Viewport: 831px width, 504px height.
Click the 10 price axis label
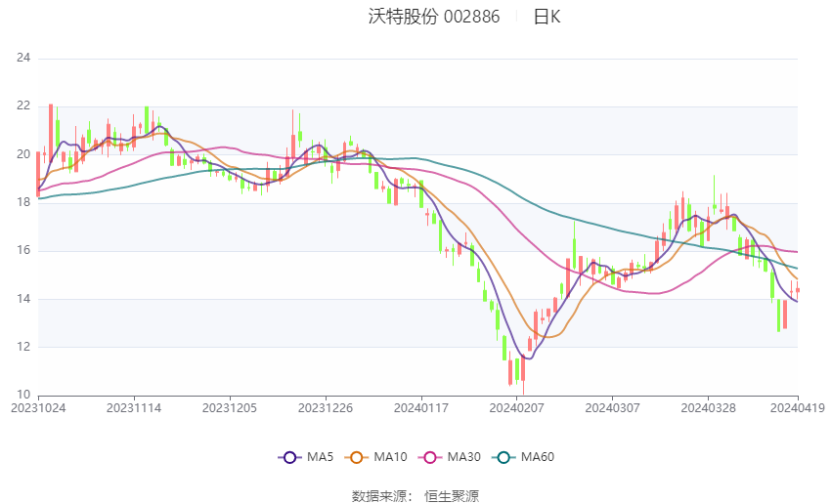(x=23, y=395)
